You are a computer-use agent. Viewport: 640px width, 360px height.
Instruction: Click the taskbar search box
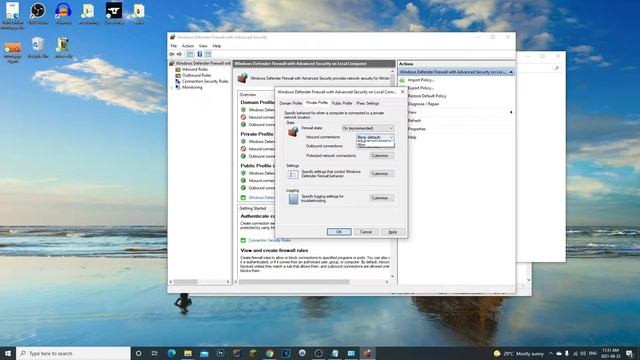[73, 353]
